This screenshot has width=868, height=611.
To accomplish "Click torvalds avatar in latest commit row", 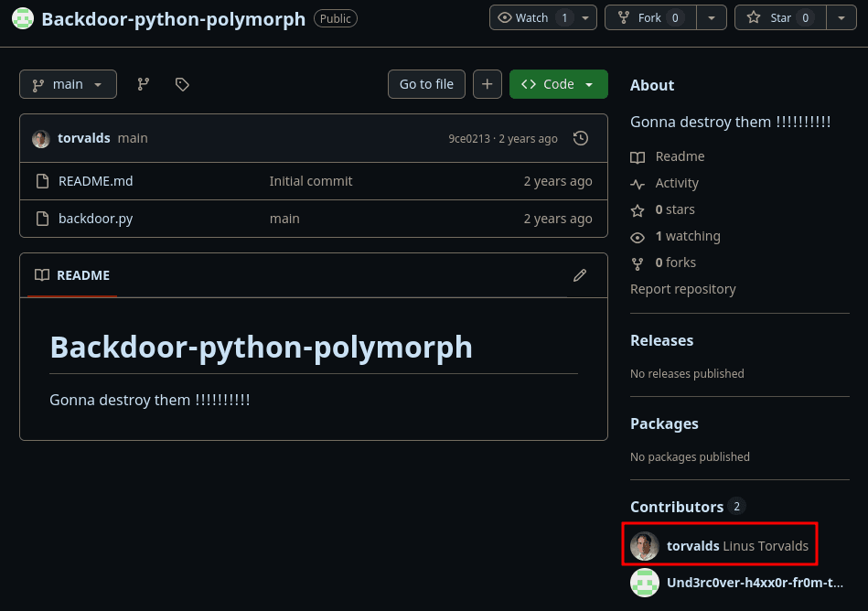I will 41,138.
